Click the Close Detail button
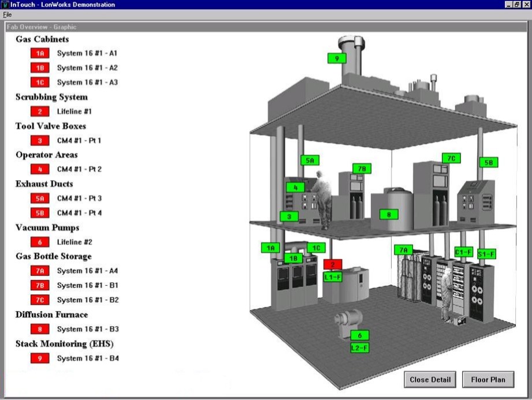Screen dimensions: 532x400 point(430,379)
